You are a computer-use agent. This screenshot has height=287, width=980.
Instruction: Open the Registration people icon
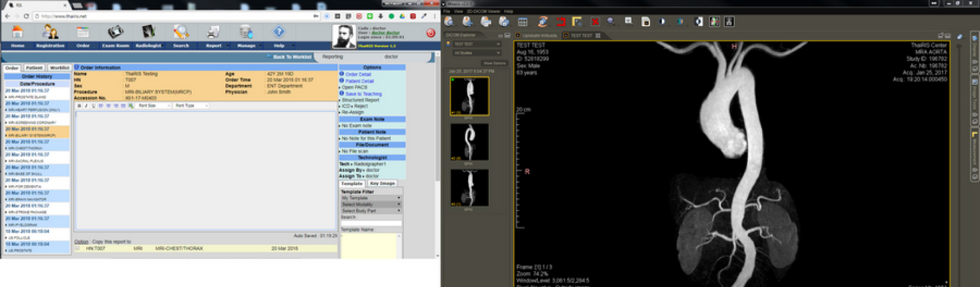pyautogui.click(x=50, y=32)
